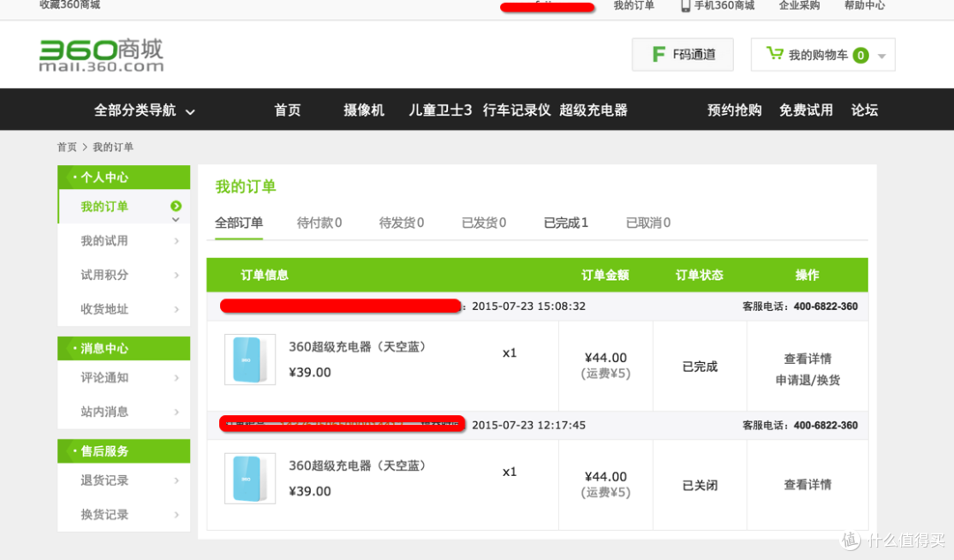Open 预约抢购 in the navigation bar
Image resolution: width=954 pixels, height=560 pixels.
pyautogui.click(x=734, y=110)
